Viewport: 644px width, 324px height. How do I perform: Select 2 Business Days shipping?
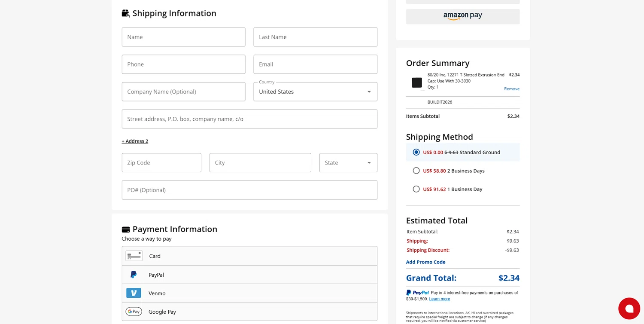[416, 171]
